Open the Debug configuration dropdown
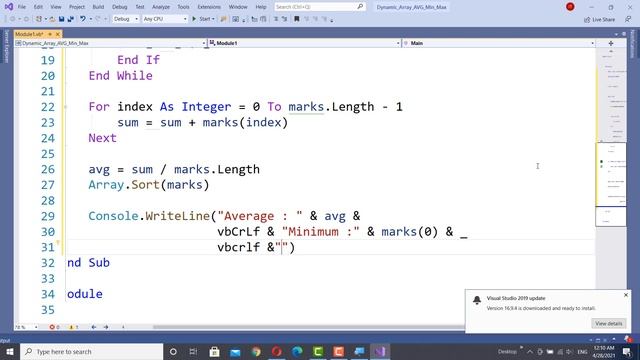 click(126, 19)
